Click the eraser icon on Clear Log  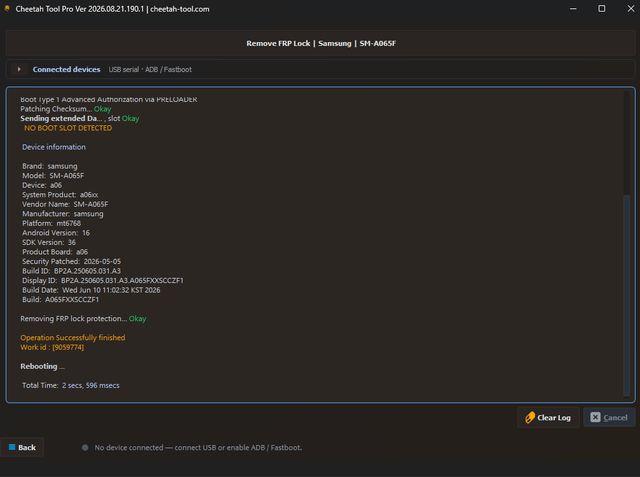point(530,417)
